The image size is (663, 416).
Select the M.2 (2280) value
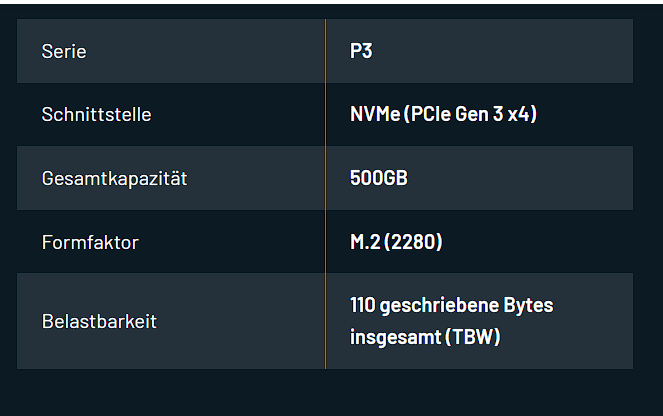pyautogui.click(x=396, y=241)
